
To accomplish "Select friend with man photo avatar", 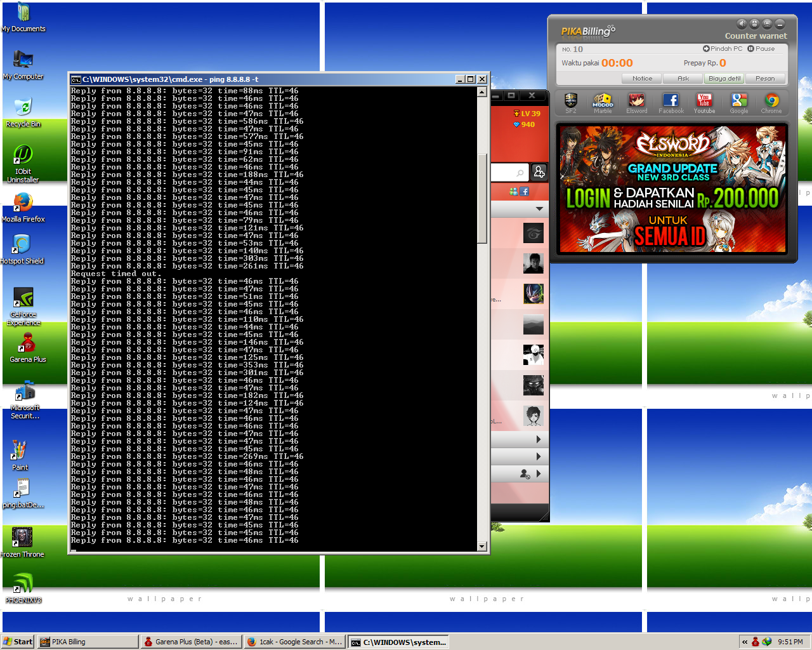I will 533,263.
